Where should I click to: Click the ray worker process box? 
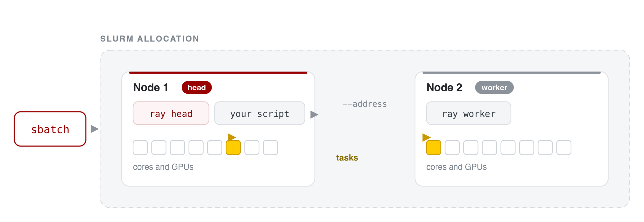click(x=468, y=113)
